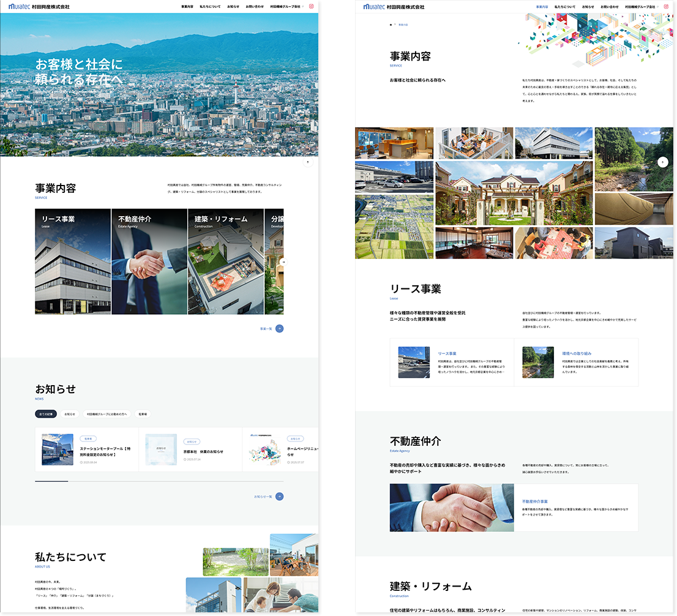The width and height of the screenshot is (677, 616).
Task: Click the scroll-to-top arrow over the right photo grid
Action: coord(663,162)
